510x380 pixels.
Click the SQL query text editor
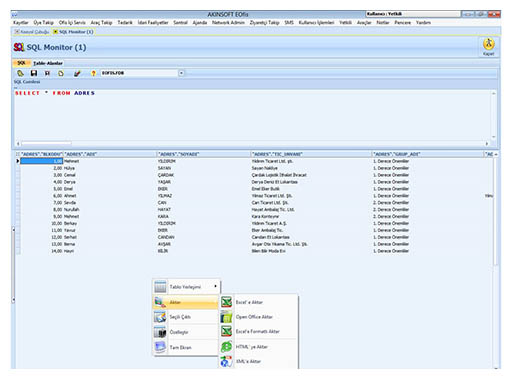point(252,115)
